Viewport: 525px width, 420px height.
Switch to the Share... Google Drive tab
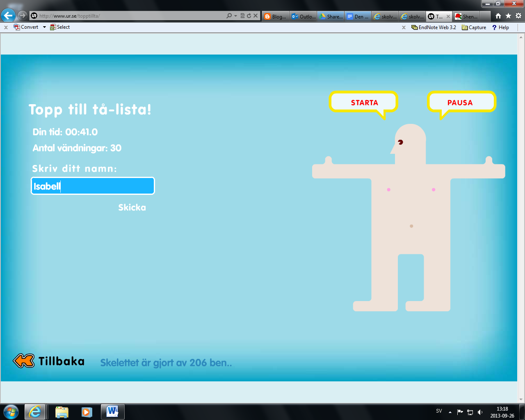331,16
